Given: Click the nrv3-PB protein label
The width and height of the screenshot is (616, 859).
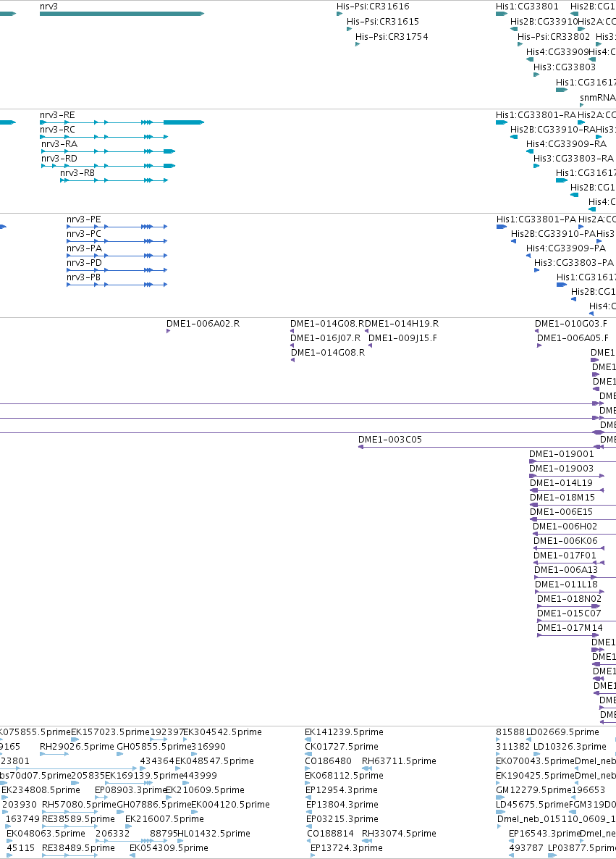Looking at the screenshot, I should [84, 277].
